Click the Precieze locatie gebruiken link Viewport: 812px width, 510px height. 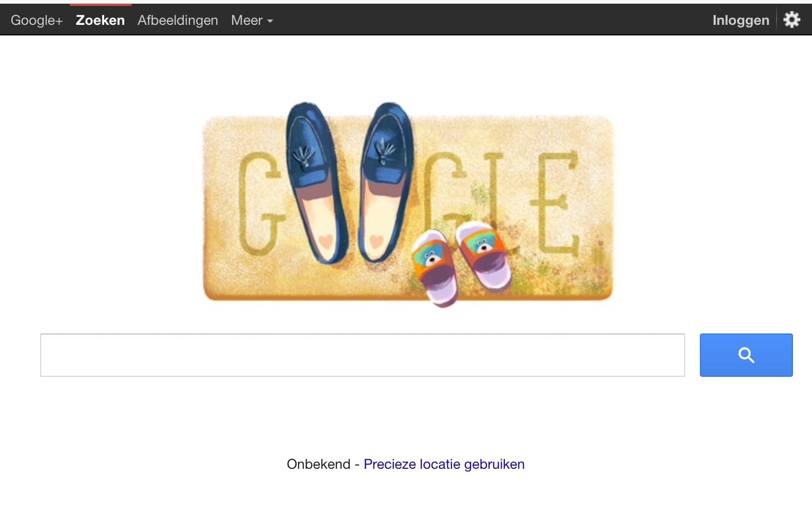click(x=444, y=464)
